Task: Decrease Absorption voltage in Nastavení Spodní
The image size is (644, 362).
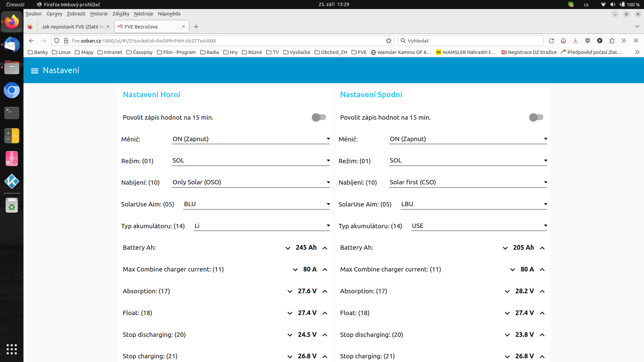Action: (507, 292)
